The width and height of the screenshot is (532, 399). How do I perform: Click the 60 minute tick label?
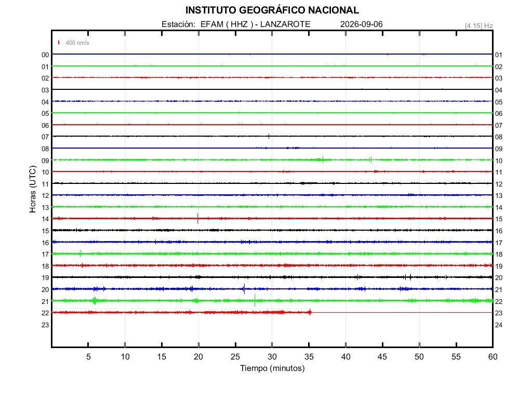(493, 356)
